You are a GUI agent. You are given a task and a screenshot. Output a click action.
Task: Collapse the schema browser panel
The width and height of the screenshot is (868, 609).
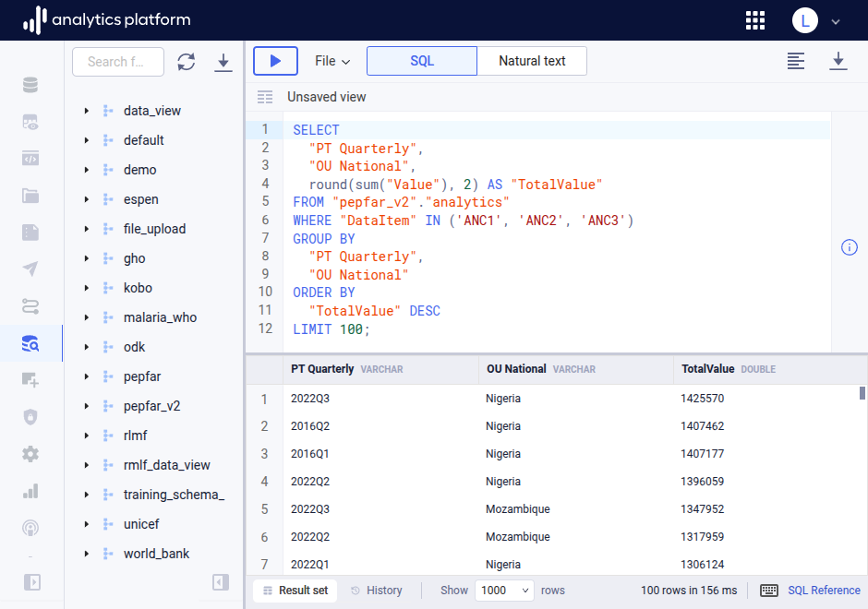click(x=221, y=582)
